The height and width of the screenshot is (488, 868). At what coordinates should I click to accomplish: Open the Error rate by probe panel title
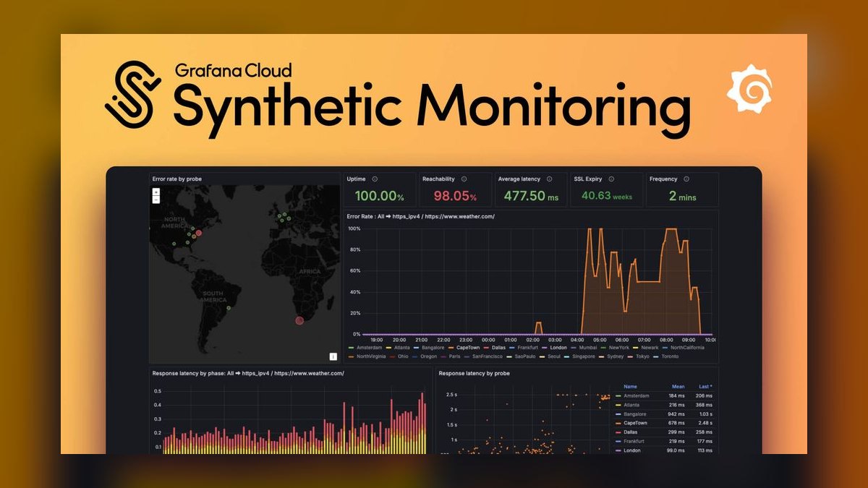(176, 179)
